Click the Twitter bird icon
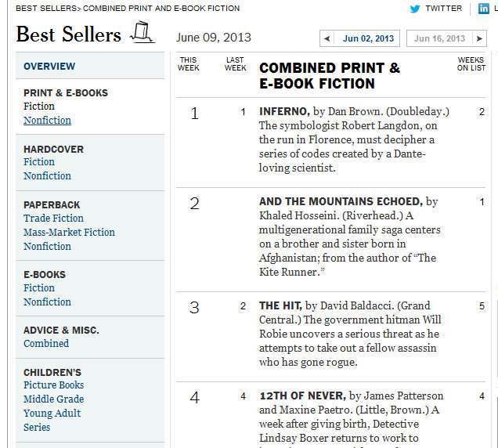The height and width of the screenshot is (448, 498). click(415, 9)
